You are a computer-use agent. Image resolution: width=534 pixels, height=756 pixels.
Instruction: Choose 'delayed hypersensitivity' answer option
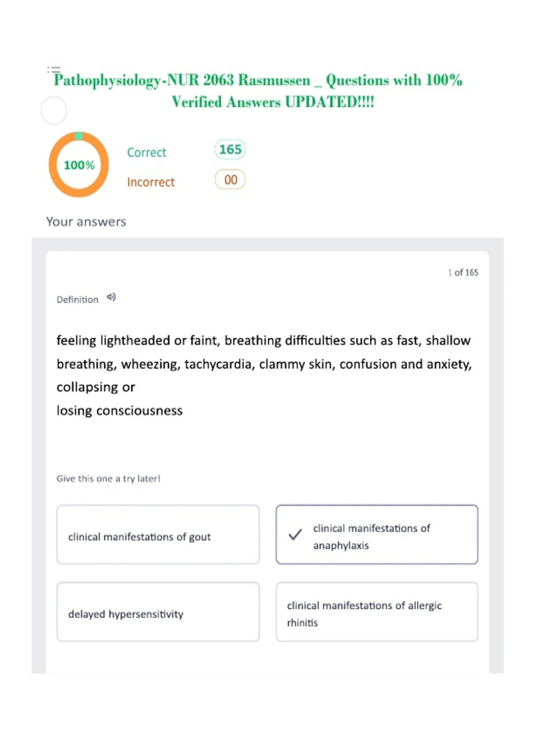click(158, 612)
